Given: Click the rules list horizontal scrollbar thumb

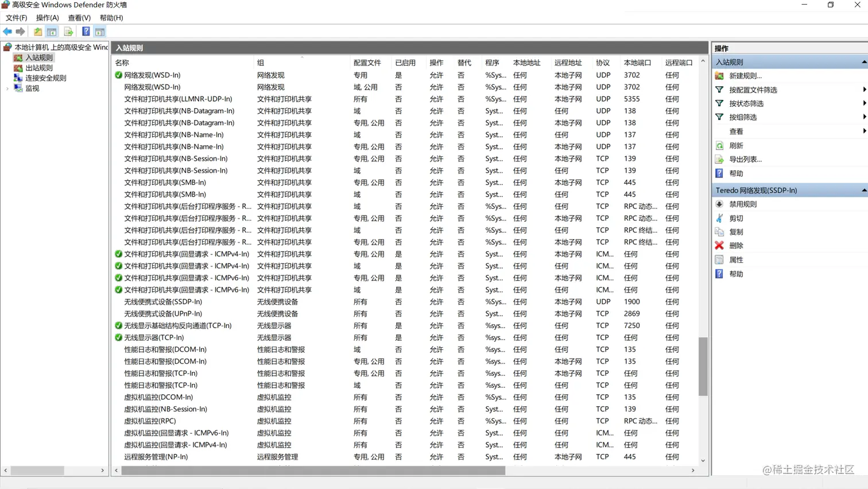Looking at the screenshot, I should (313, 471).
